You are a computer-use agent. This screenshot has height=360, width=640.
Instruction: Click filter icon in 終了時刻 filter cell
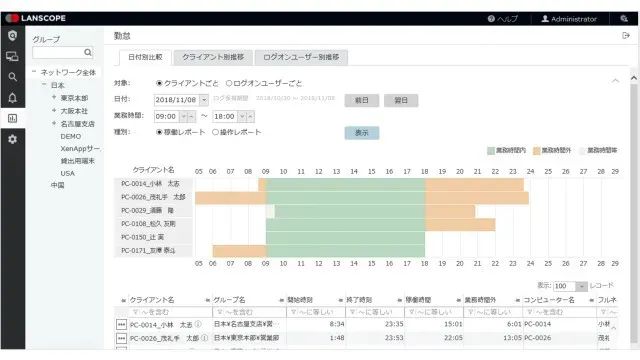tap(353, 312)
